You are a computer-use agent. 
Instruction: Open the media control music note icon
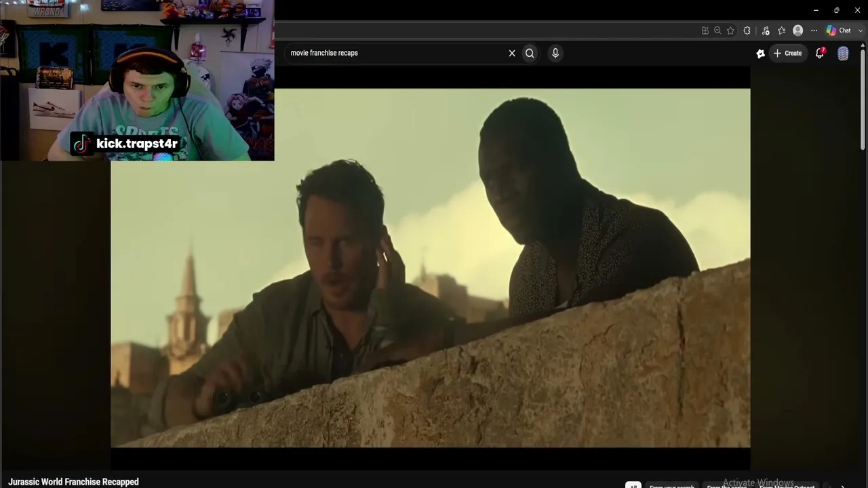point(766,30)
